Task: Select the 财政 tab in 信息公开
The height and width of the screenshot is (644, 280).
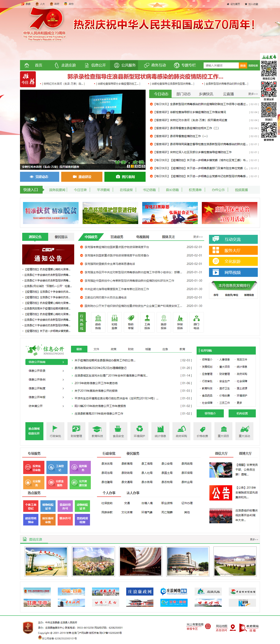Action: coord(131,349)
